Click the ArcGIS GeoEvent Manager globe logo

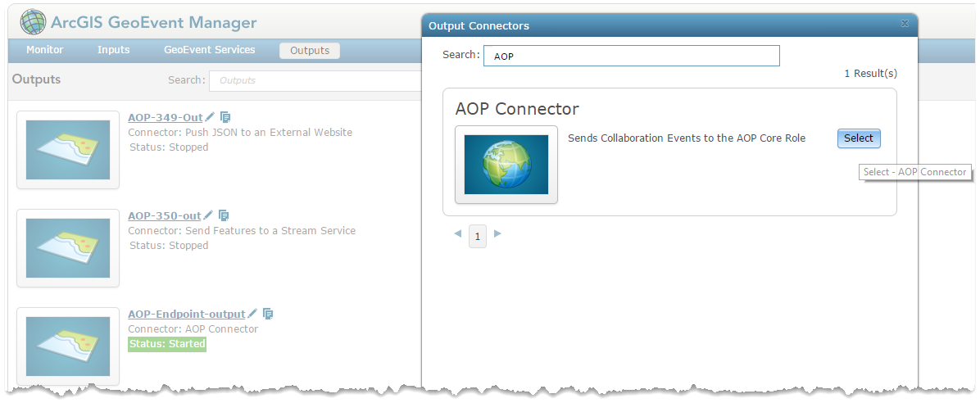point(33,22)
